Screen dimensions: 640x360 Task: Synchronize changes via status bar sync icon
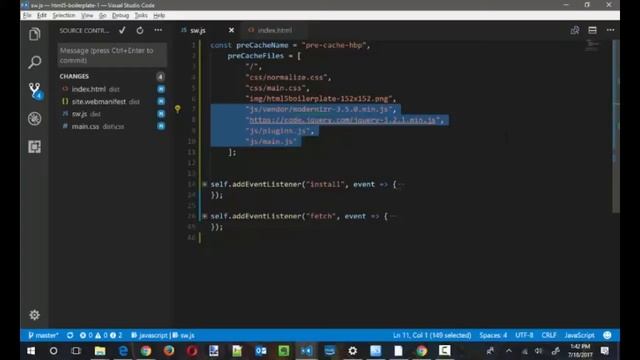pyautogui.click(x=70, y=336)
